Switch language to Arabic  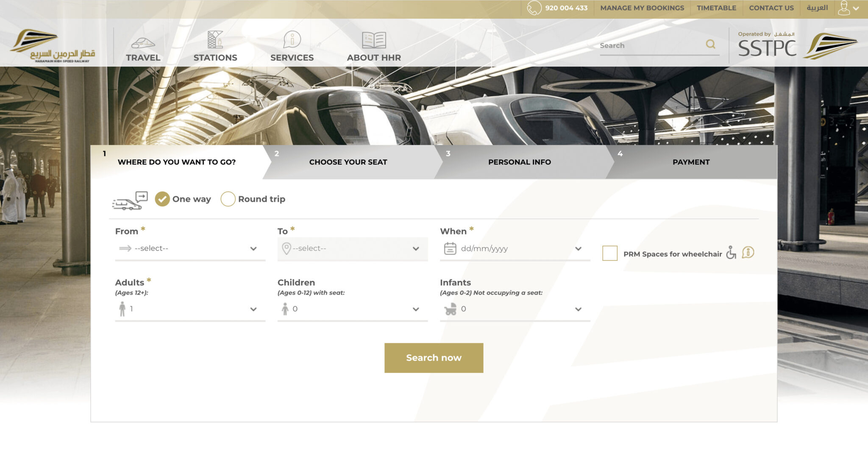pos(817,8)
